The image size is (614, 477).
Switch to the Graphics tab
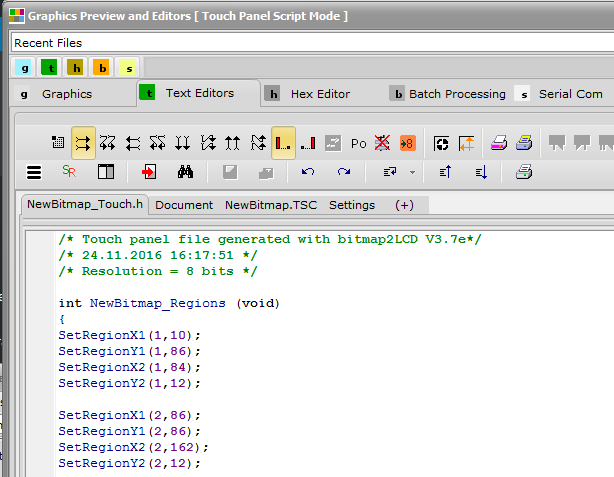[67, 94]
